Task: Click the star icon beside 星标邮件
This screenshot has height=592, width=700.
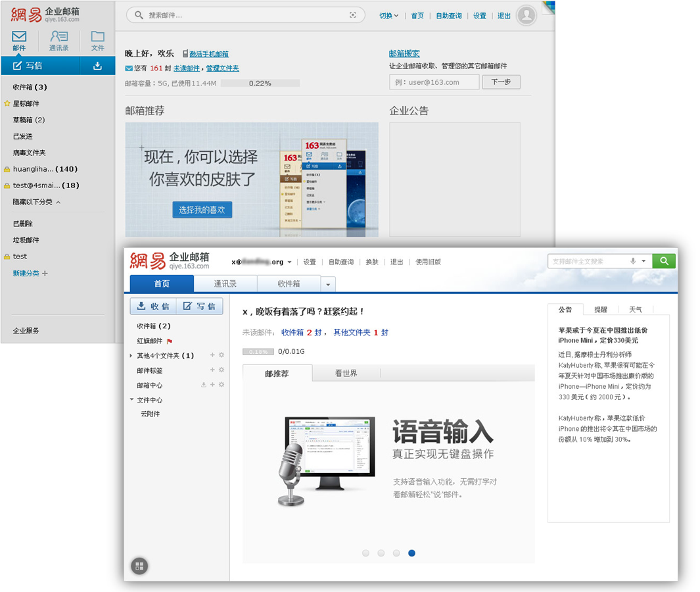Action: click(7, 104)
